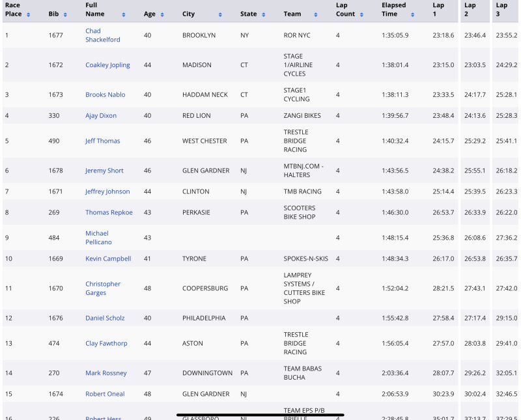View Brooks Nablo's details
This screenshot has height=420, width=521.
[x=105, y=95]
